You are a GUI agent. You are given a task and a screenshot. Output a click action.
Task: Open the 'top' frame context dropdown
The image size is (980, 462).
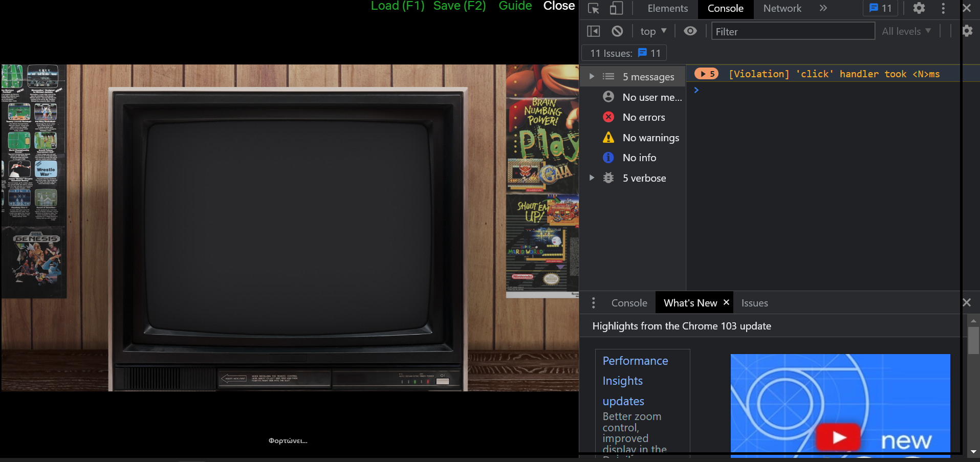pos(653,31)
